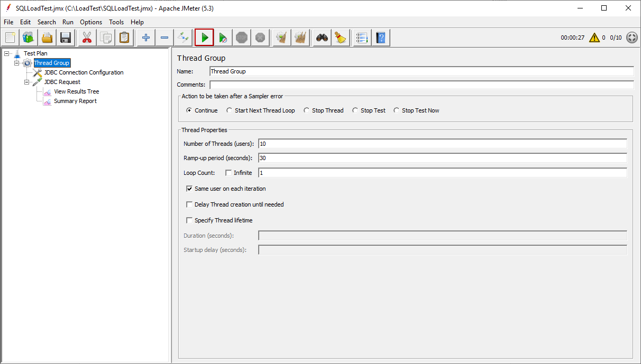Screen dimensions: 641x364
Task: Tick the Infinite loop count checkbox
Action: (x=228, y=173)
